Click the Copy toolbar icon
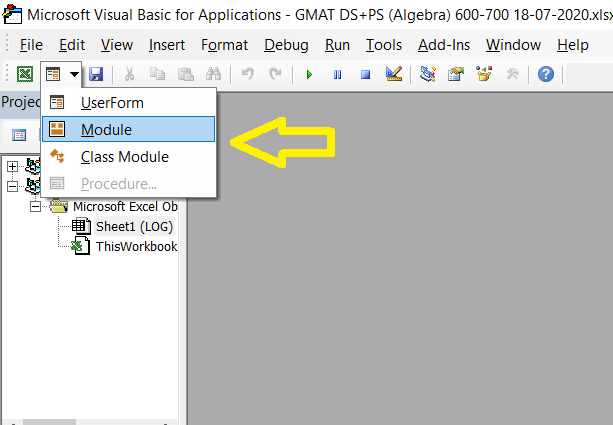Screen dimensions: 613x425 pos(158,74)
